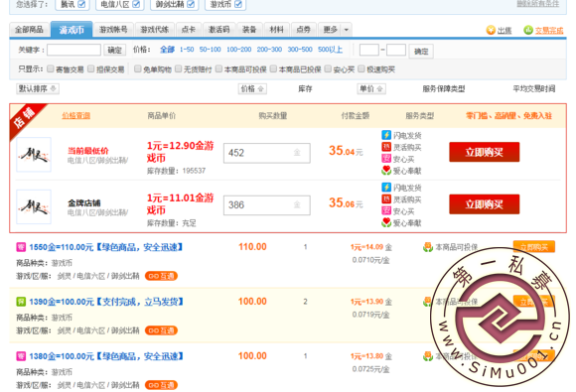Filter by price range 100-200

[x=238, y=50]
